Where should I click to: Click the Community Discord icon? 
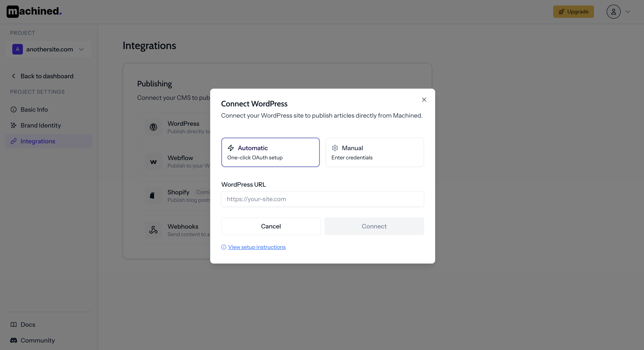coord(13,340)
